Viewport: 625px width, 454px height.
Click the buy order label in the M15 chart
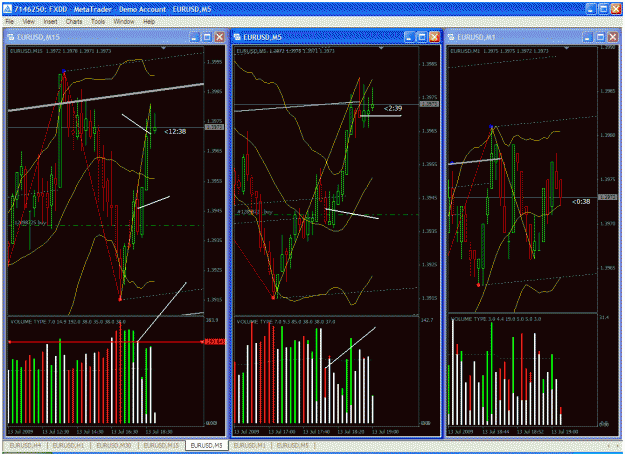[x=30, y=223]
